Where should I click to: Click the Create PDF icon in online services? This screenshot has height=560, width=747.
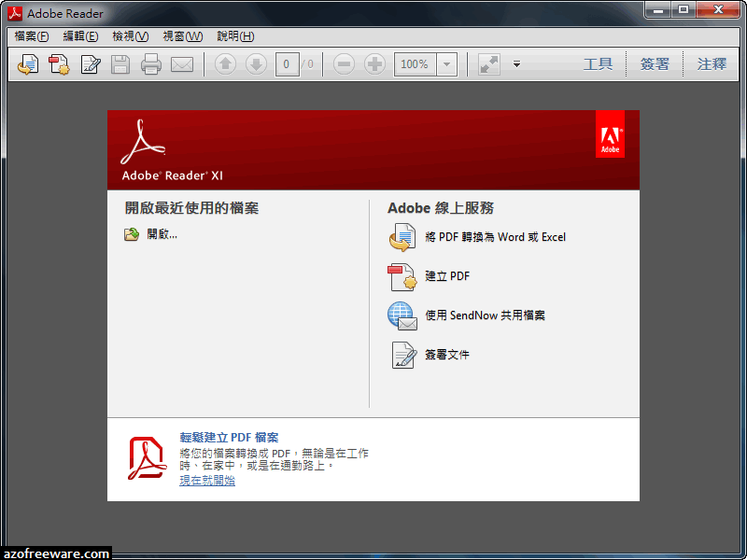tap(402, 276)
